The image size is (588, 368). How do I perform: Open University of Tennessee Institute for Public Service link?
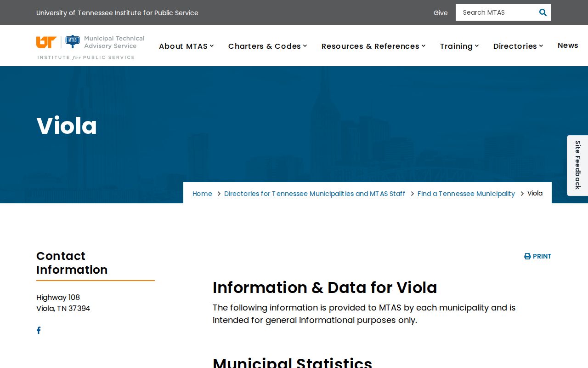pos(117,13)
